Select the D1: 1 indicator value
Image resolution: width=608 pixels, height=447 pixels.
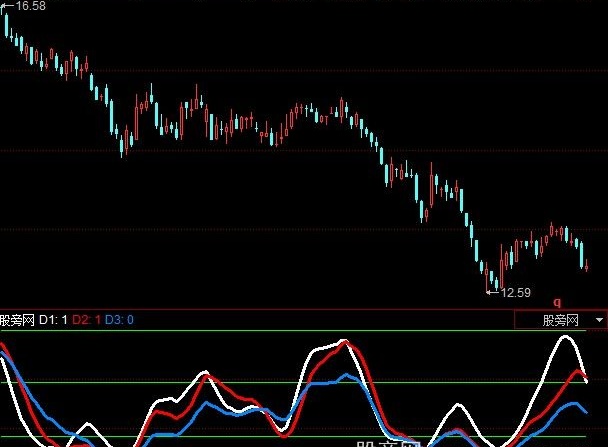click(54, 320)
